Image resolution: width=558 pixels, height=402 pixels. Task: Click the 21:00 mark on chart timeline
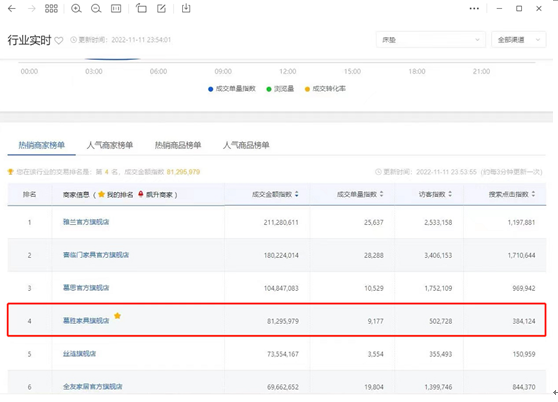pyautogui.click(x=481, y=72)
